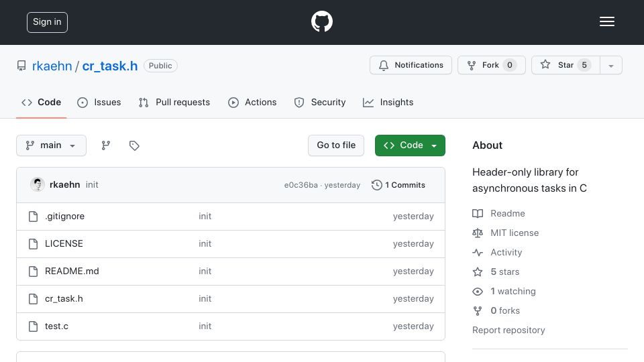Click the Go to file button
This screenshot has height=362, width=644.
coord(336,145)
